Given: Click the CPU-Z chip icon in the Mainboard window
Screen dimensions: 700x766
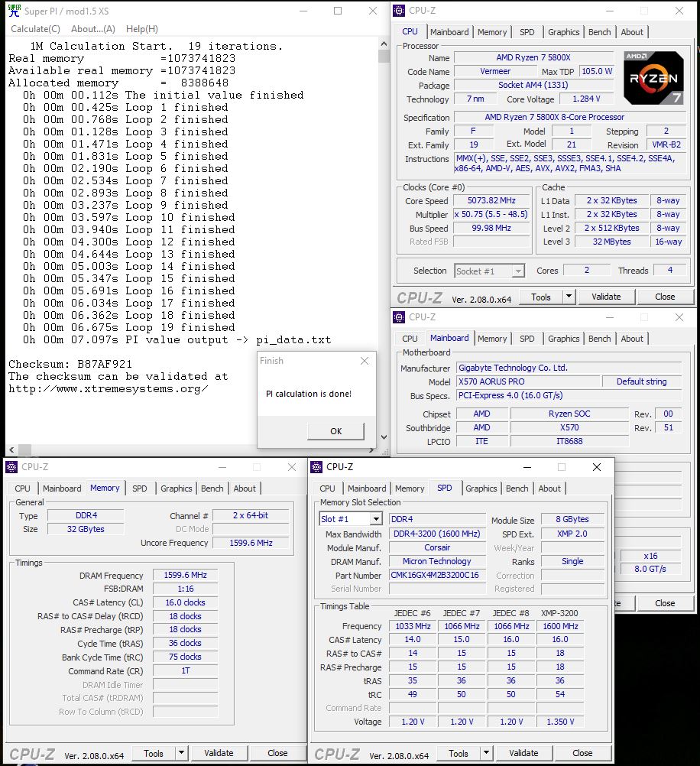Looking at the screenshot, I should point(399,317).
